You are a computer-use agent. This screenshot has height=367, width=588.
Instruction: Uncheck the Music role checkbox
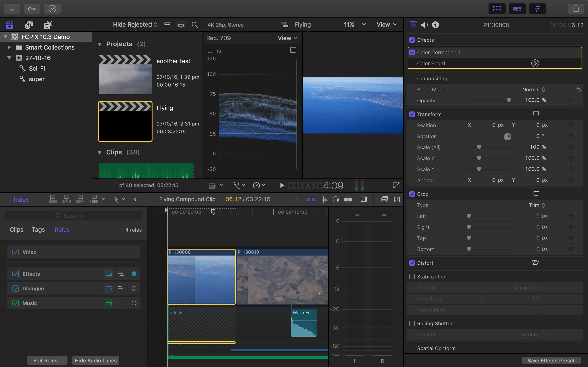click(16, 303)
